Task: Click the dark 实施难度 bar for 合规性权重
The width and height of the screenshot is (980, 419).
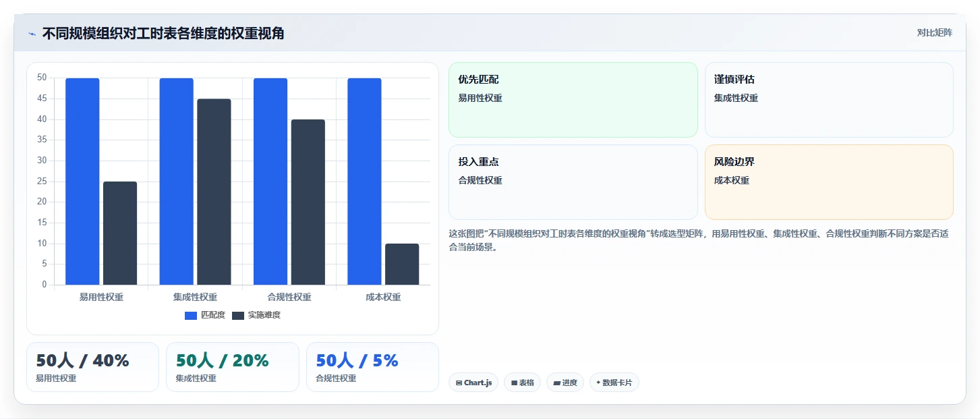Action: (308, 202)
